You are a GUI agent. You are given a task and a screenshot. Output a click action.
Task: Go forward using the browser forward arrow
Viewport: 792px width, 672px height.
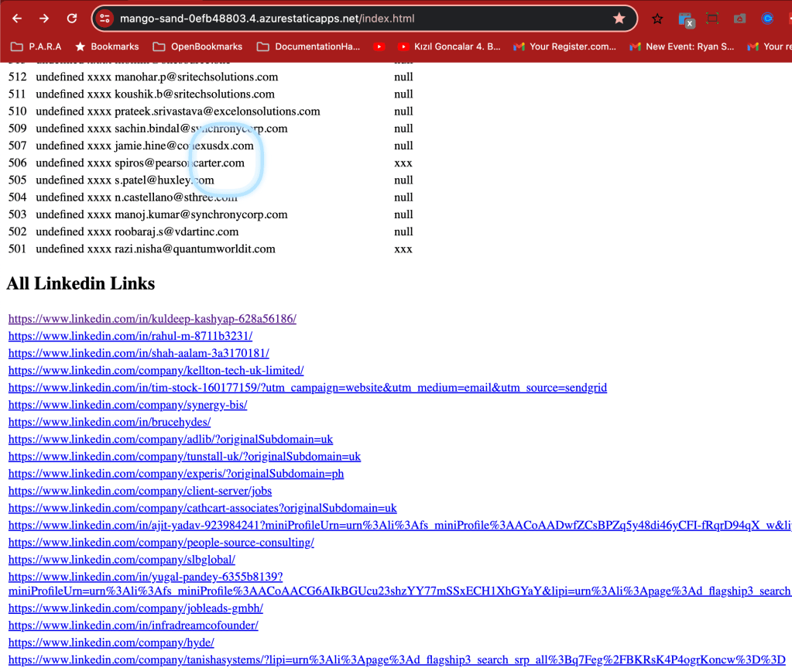(44, 19)
